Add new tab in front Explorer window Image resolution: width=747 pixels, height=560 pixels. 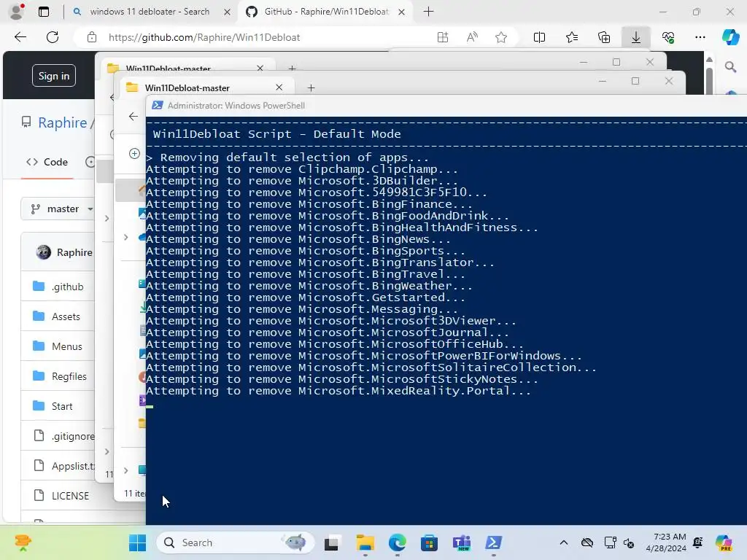point(311,87)
